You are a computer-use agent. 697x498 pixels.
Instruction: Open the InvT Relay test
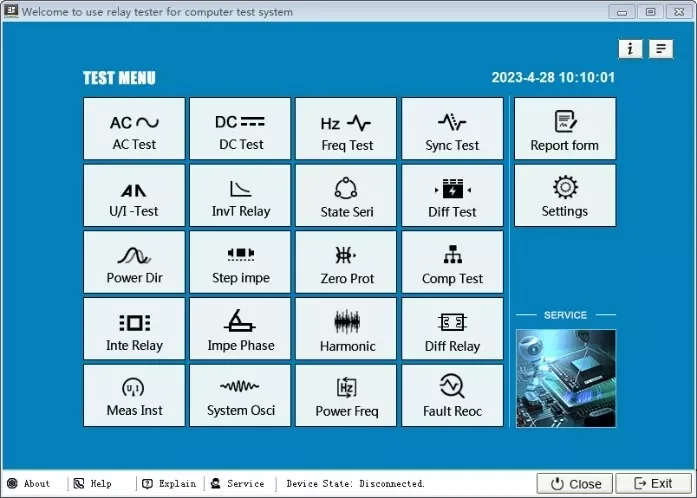click(240, 195)
